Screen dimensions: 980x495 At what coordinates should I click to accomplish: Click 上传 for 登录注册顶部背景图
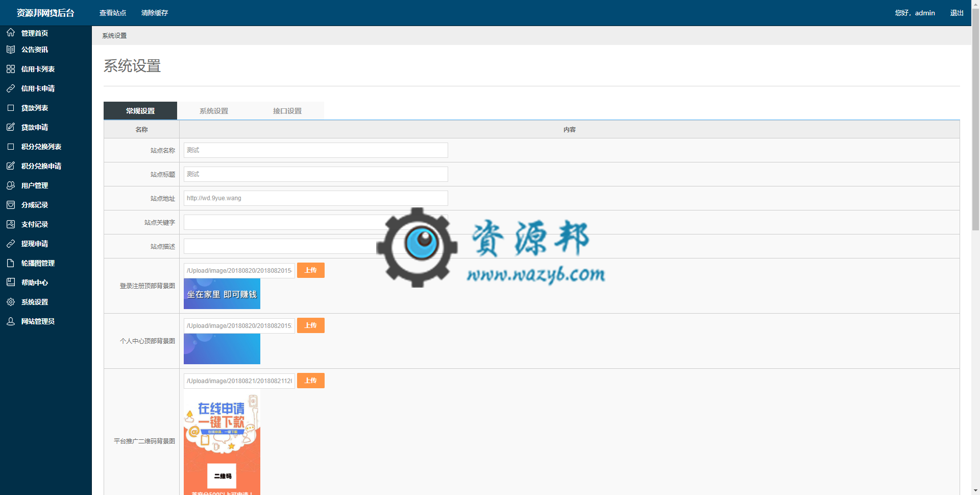[311, 270]
